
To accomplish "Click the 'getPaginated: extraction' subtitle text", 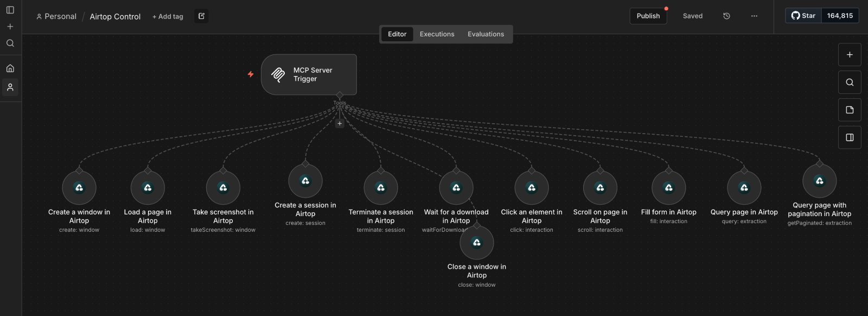I will 820,223.
